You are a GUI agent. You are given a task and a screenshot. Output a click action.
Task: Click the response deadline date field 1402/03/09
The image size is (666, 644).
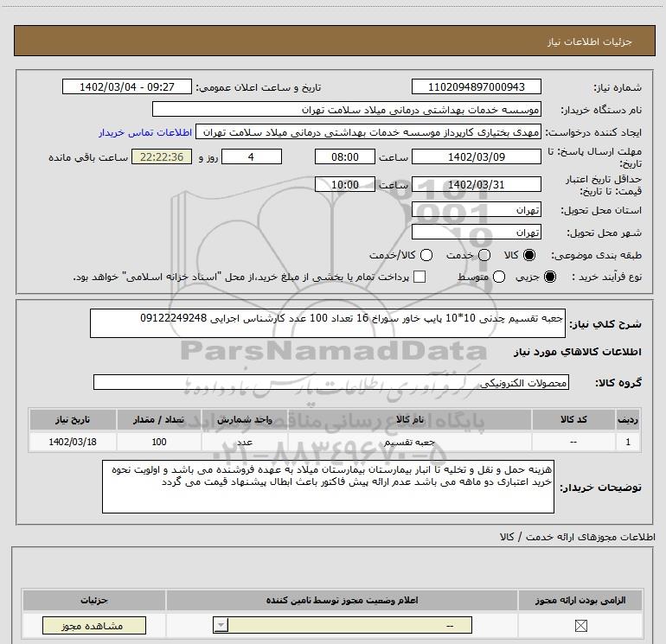pyautogui.click(x=477, y=156)
